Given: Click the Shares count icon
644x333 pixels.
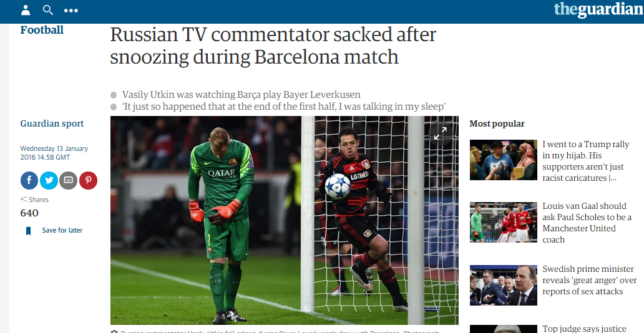Looking at the screenshot, I should click(x=24, y=200).
